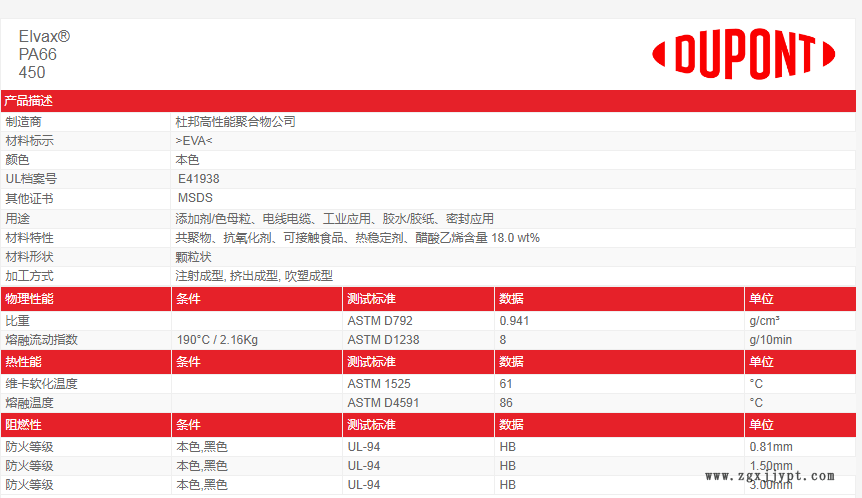This screenshot has width=862, height=498.
Task: Click the 0.81mm thickness cell
Action: pos(770,447)
